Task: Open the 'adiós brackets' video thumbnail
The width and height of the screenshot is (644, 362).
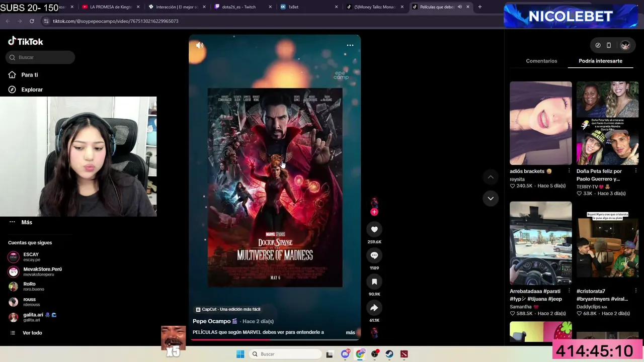Action: point(541,123)
